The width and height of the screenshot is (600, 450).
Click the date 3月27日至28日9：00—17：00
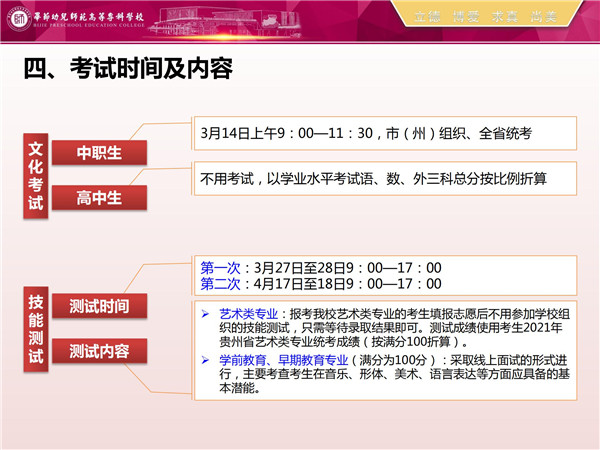[x=348, y=268]
